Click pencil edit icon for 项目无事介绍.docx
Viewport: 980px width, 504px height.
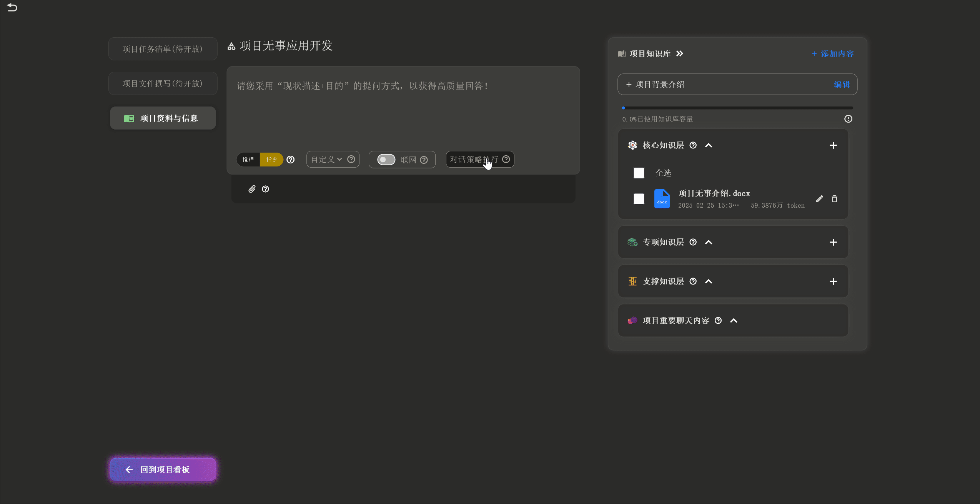tap(819, 199)
